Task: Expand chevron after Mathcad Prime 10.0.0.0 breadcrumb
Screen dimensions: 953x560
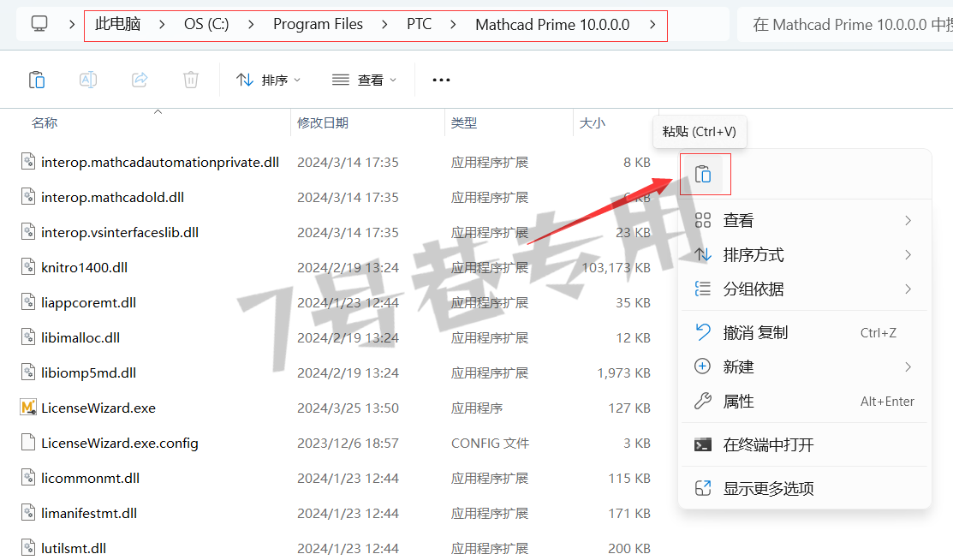Action: [652, 25]
